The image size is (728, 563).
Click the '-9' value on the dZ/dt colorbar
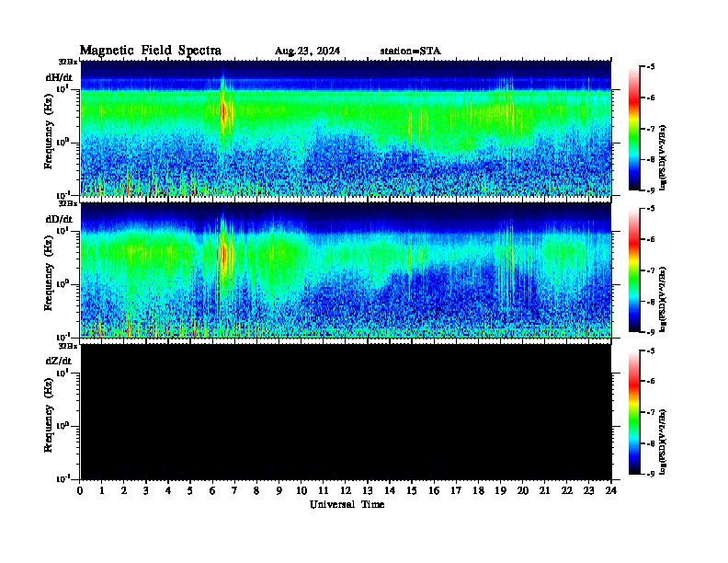pos(650,474)
